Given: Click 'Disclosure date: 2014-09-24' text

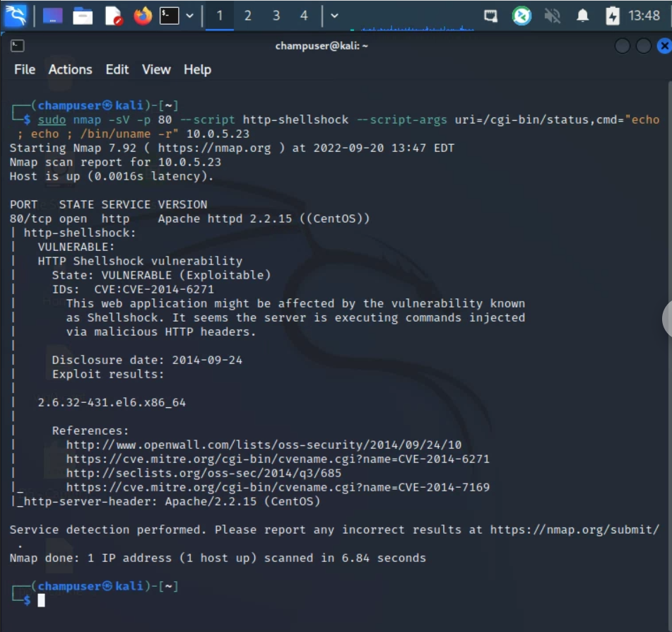Looking at the screenshot, I should click(147, 360).
